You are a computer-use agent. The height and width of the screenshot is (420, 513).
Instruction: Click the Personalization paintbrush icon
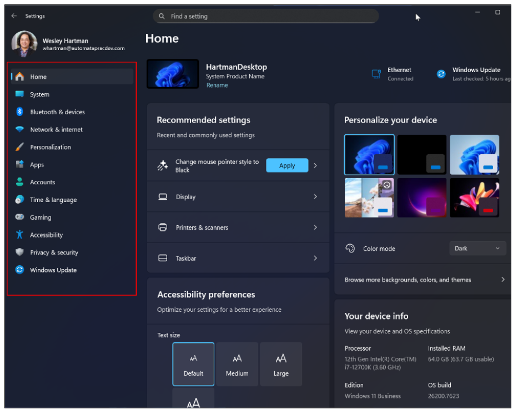(x=19, y=147)
